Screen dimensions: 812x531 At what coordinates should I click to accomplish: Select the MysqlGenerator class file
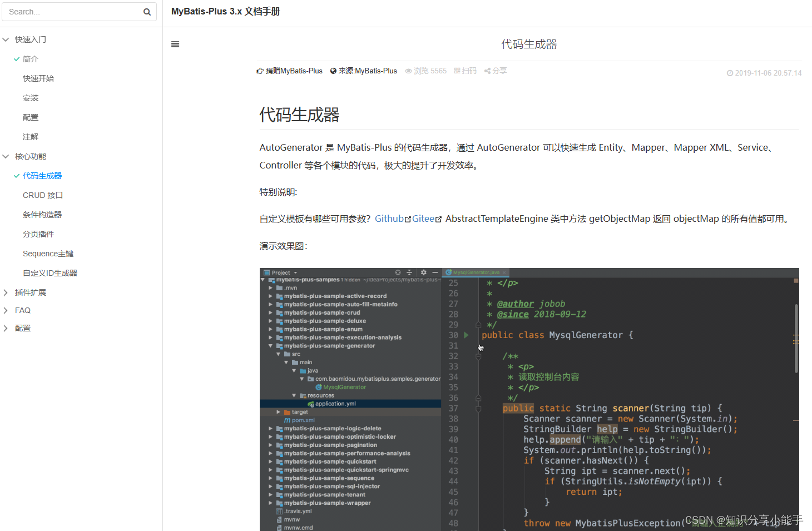340,387
